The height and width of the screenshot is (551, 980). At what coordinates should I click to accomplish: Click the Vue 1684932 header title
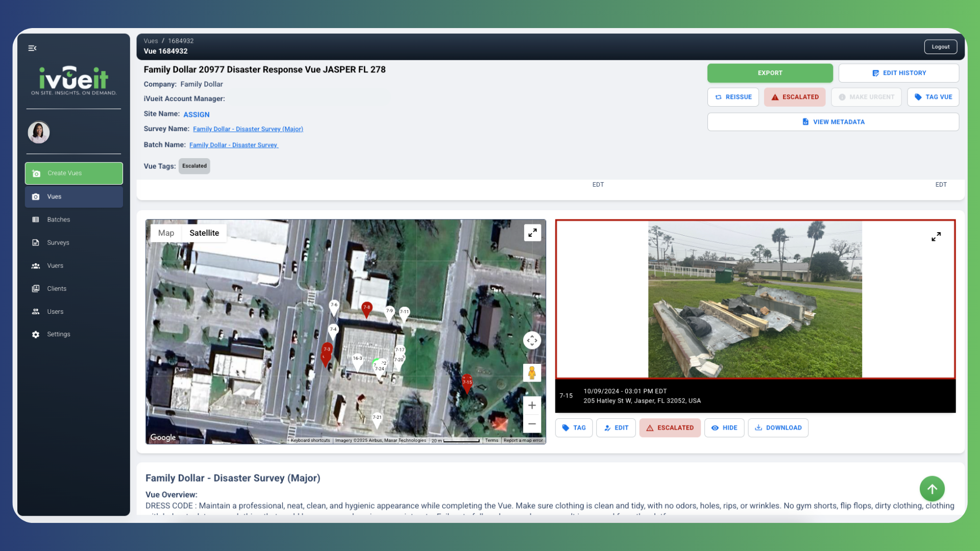[x=165, y=51]
